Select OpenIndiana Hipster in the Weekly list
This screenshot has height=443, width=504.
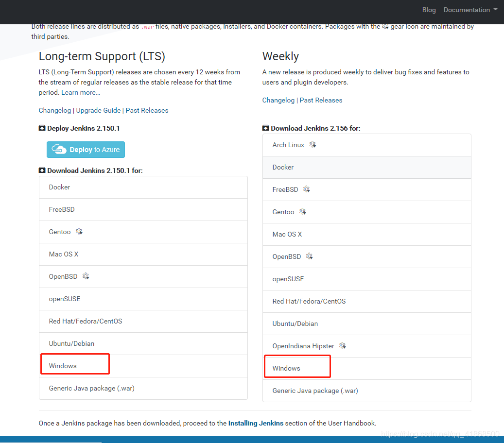(x=367, y=346)
